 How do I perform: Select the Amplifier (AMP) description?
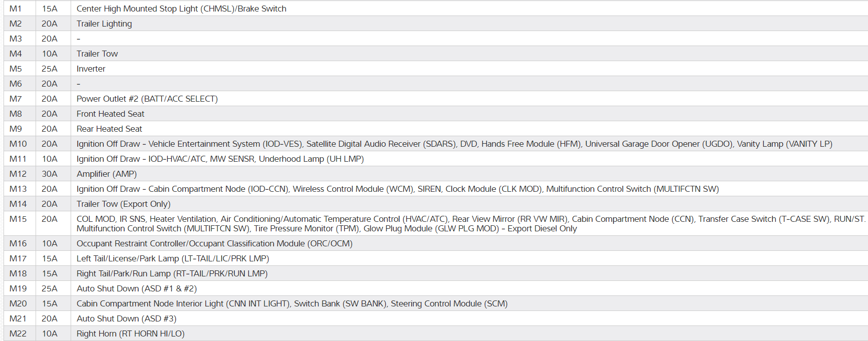tap(106, 174)
